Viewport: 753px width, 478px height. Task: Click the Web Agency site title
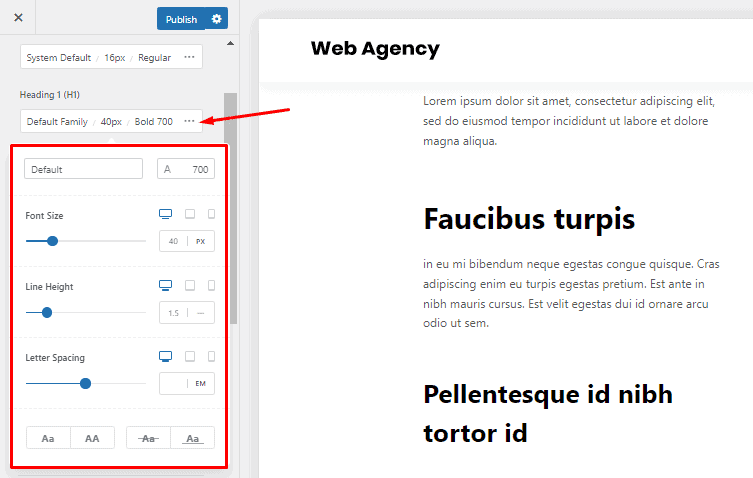pyautogui.click(x=374, y=48)
